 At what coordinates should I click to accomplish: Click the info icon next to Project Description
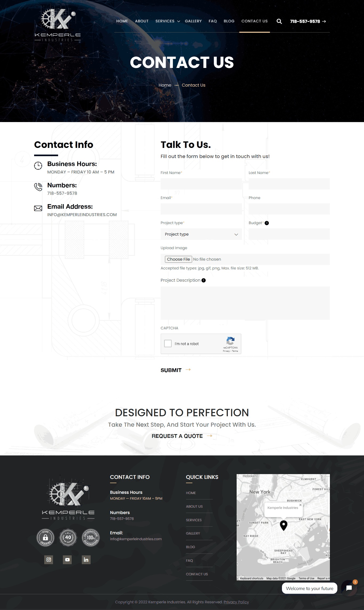pos(203,280)
